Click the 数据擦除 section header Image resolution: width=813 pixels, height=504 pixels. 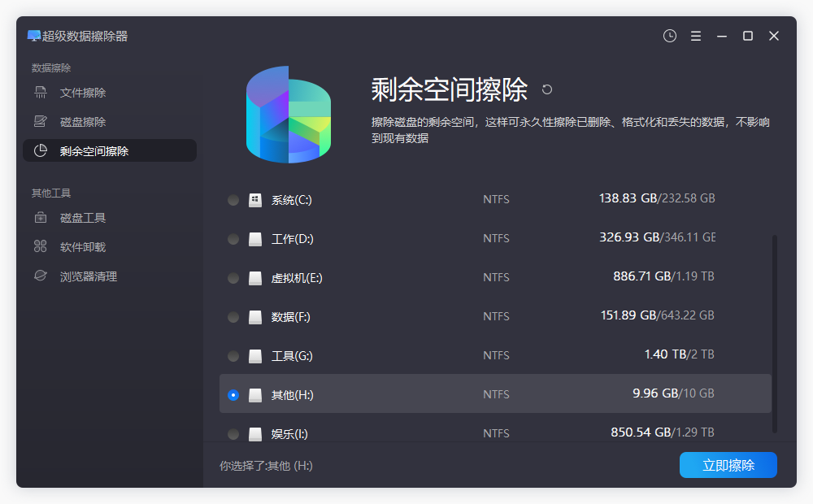(50, 68)
